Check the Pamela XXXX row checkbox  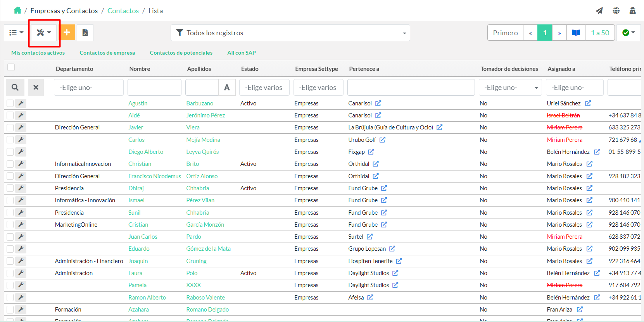coord(10,285)
